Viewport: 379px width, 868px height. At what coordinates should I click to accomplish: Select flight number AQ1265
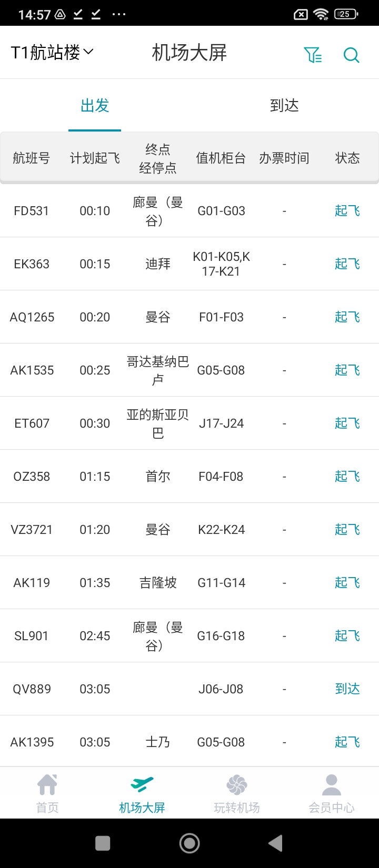pos(32,317)
